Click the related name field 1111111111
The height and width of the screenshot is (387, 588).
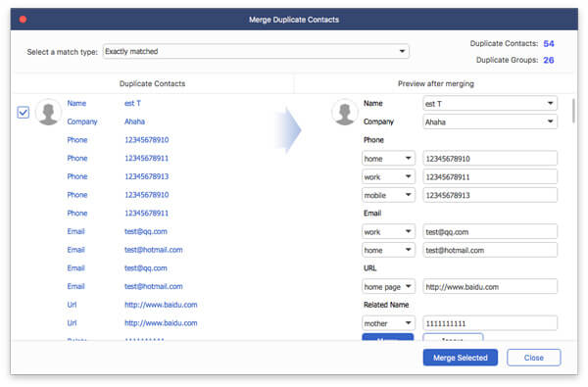click(x=490, y=323)
